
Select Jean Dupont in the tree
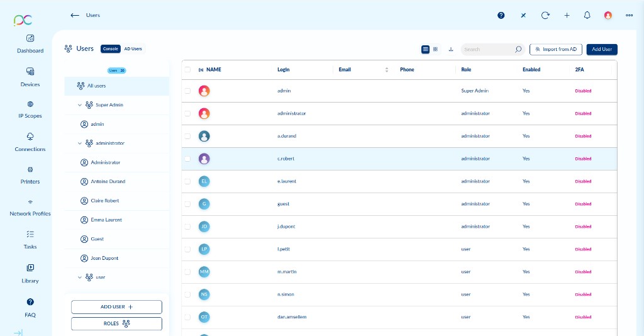pyautogui.click(x=116, y=259)
